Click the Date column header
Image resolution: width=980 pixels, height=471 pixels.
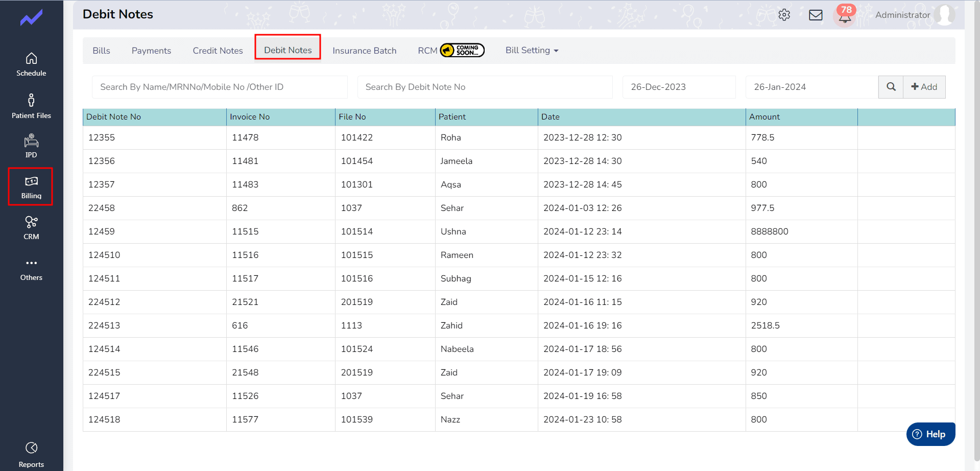tap(642, 117)
